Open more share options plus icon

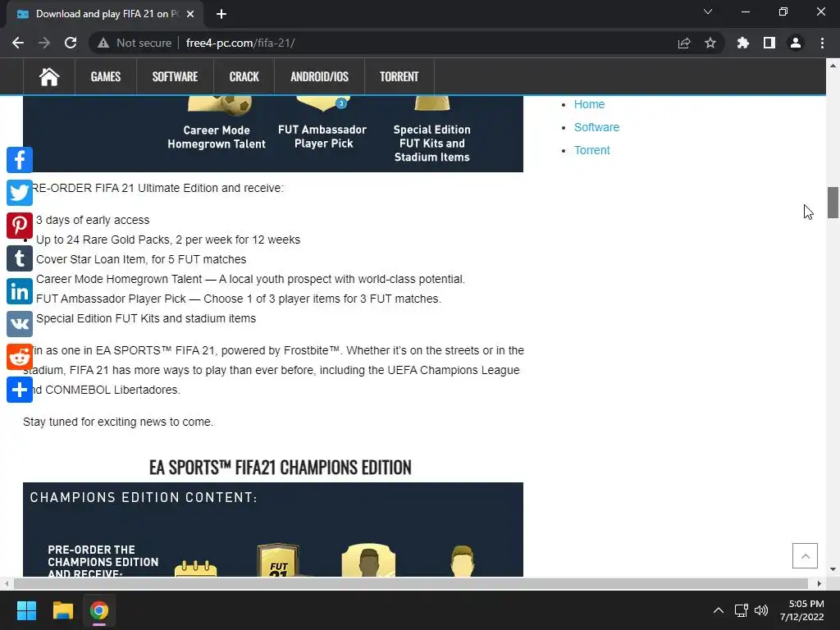(20, 390)
